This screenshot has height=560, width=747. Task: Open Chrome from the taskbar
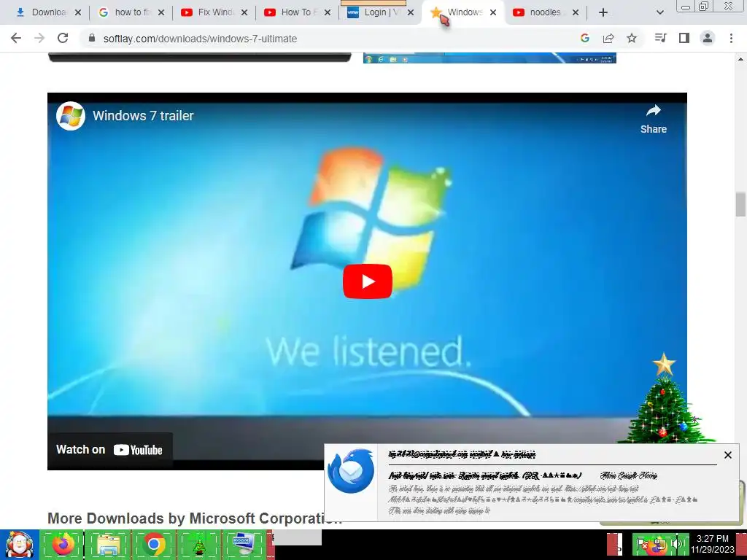tap(153, 545)
